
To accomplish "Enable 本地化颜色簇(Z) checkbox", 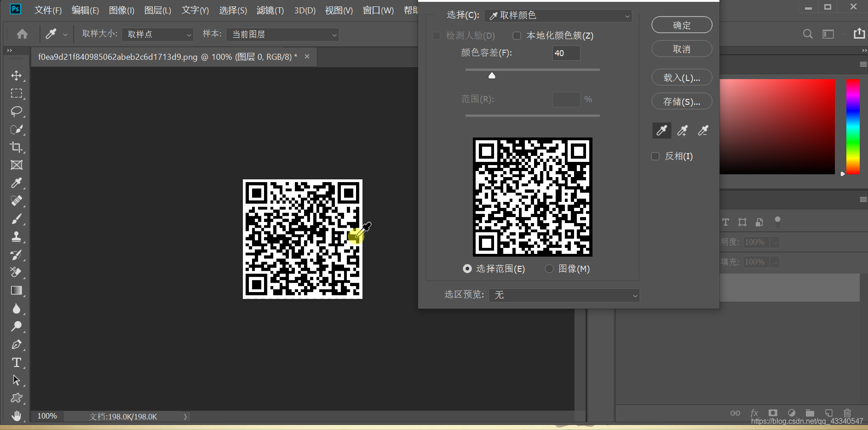I will (517, 36).
